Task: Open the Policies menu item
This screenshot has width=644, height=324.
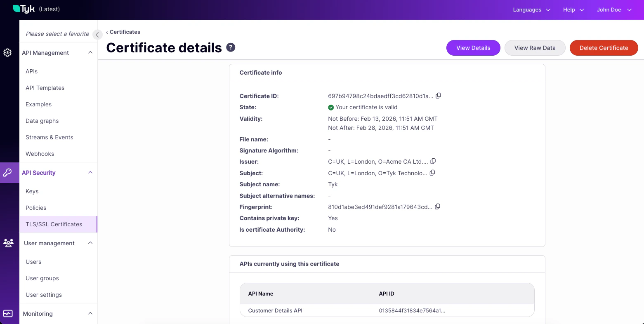Action: pos(35,208)
